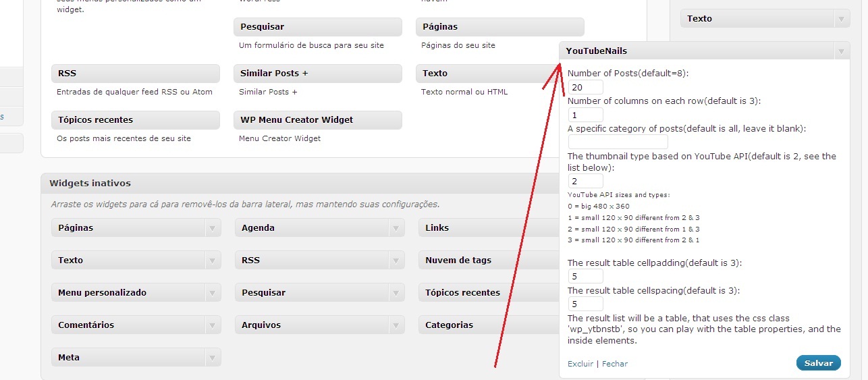Screen dimensions: 868x380
Task: Open inactive Agenda widget dropdown arrow
Action: click(396, 228)
